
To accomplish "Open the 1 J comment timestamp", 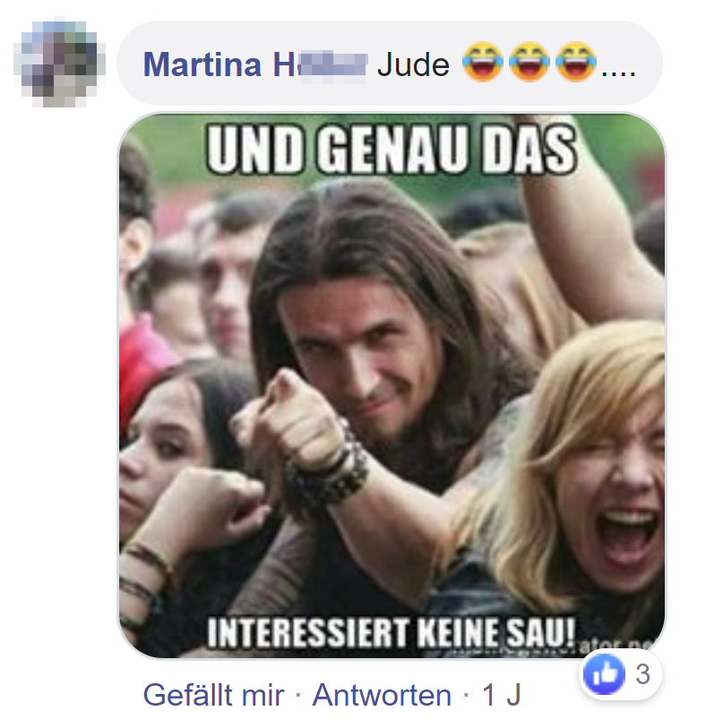I will pos(501,695).
